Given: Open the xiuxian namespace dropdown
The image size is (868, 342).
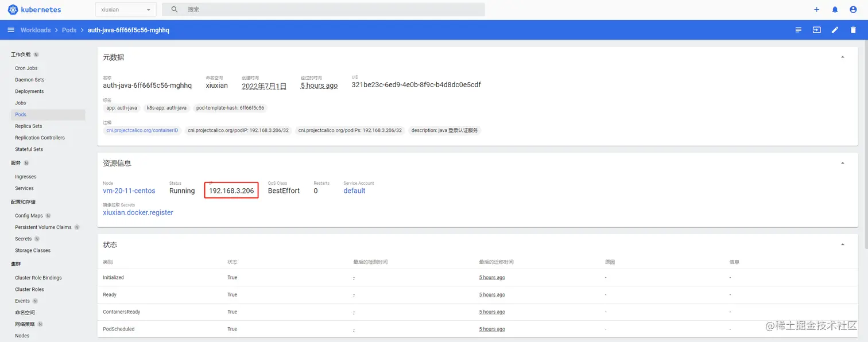Looking at the screenshot, I should click(125, 10).
